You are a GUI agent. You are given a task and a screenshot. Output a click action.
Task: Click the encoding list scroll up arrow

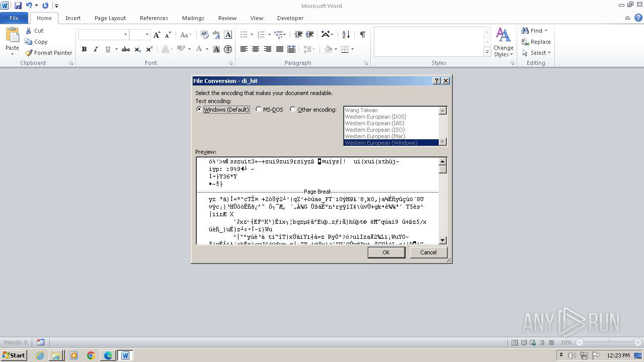pyautogui.click(x=443, y=111)
